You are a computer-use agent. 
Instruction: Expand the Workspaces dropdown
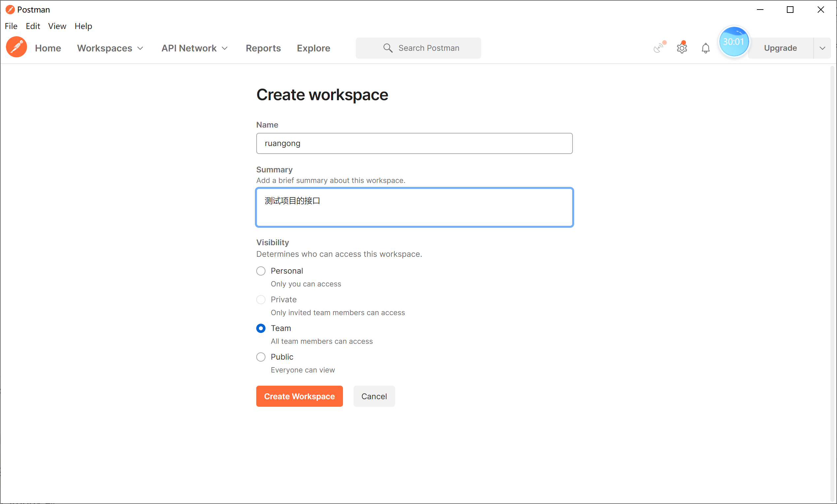coord(110,48)
